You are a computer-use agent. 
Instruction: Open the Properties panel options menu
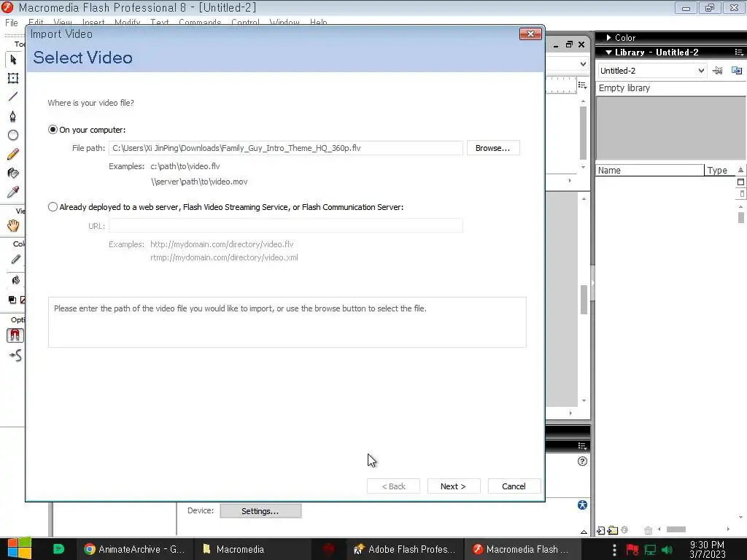point(582,446)
